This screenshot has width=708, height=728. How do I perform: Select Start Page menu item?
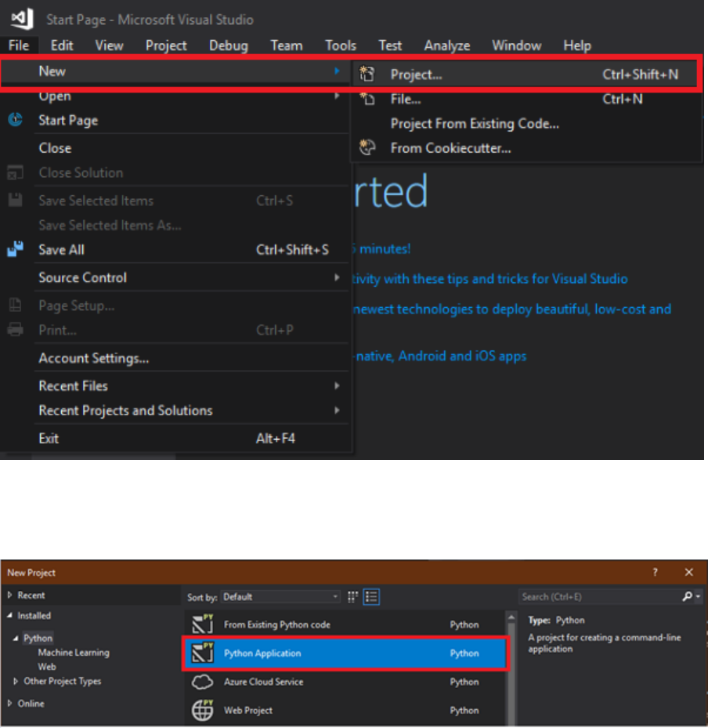(x=175, y=120)
